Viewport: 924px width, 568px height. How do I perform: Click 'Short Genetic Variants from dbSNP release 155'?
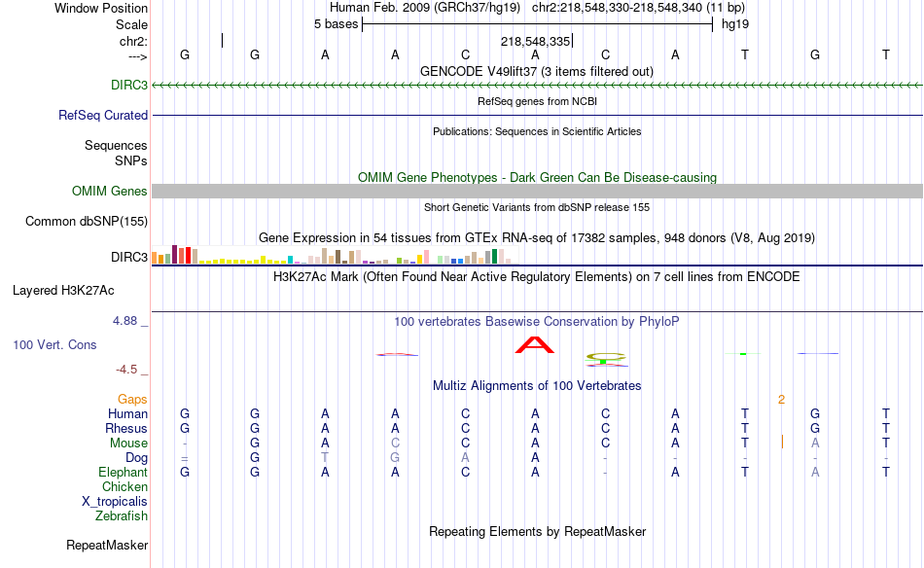(537, 207)
